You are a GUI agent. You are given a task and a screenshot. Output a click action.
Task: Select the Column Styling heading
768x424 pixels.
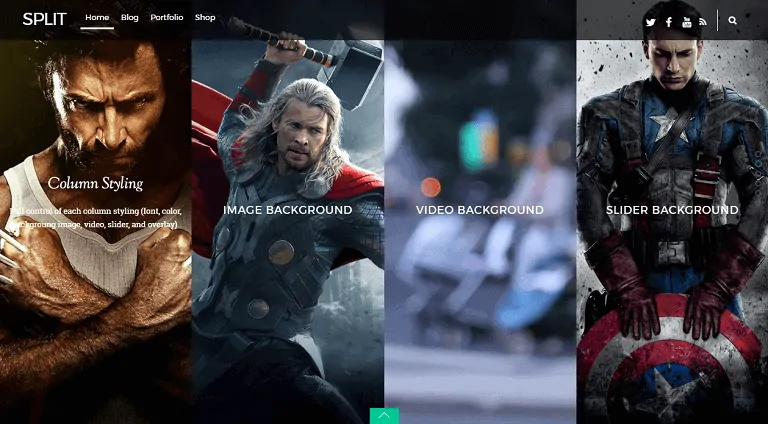96,184
